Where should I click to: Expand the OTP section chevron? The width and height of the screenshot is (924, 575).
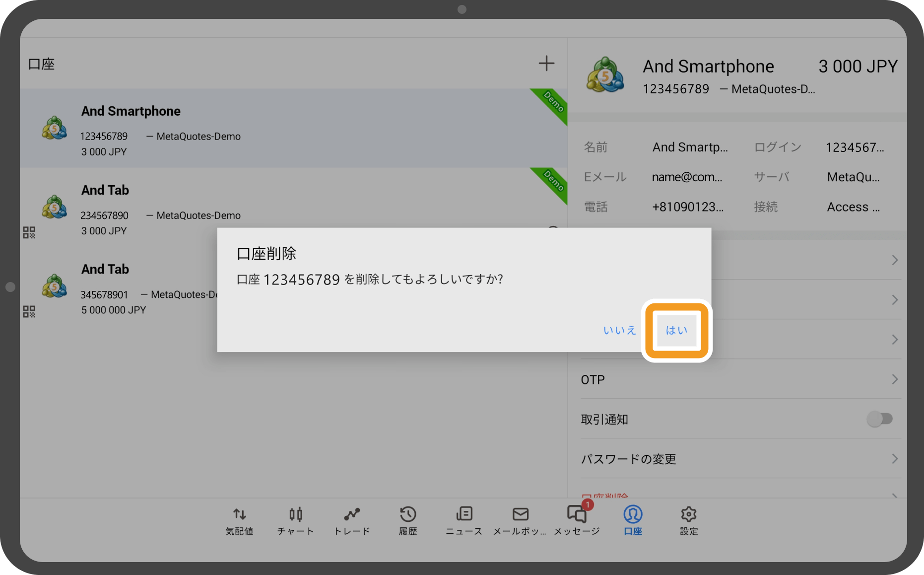pyautogui.click(x=895, y=379)
